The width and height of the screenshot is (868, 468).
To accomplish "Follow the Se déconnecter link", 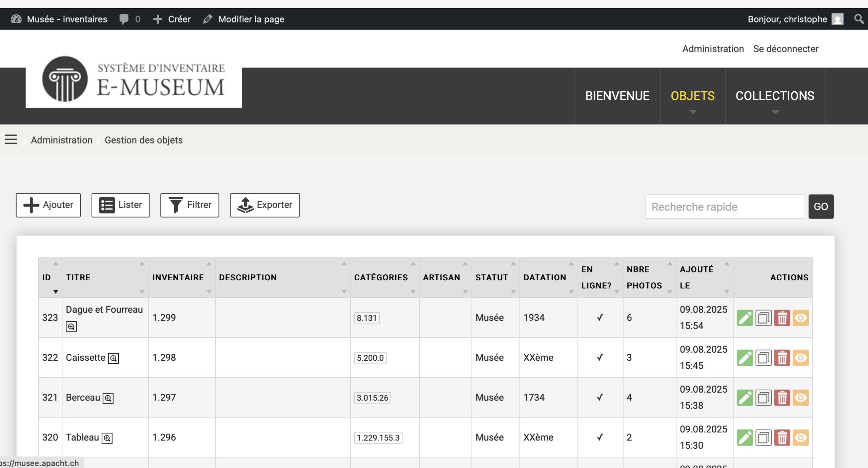I will pos(786,49).
